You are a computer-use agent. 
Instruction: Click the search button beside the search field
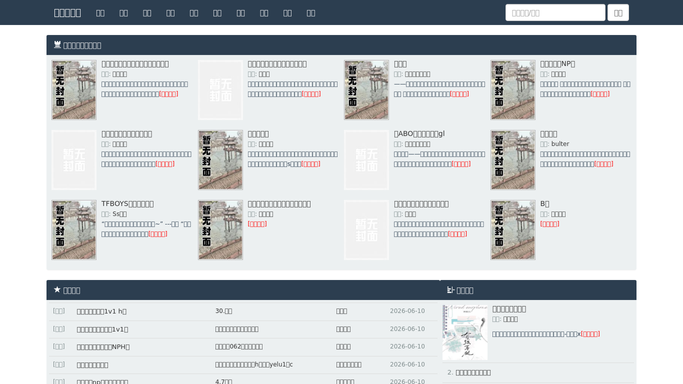click(x=618, y=13)
